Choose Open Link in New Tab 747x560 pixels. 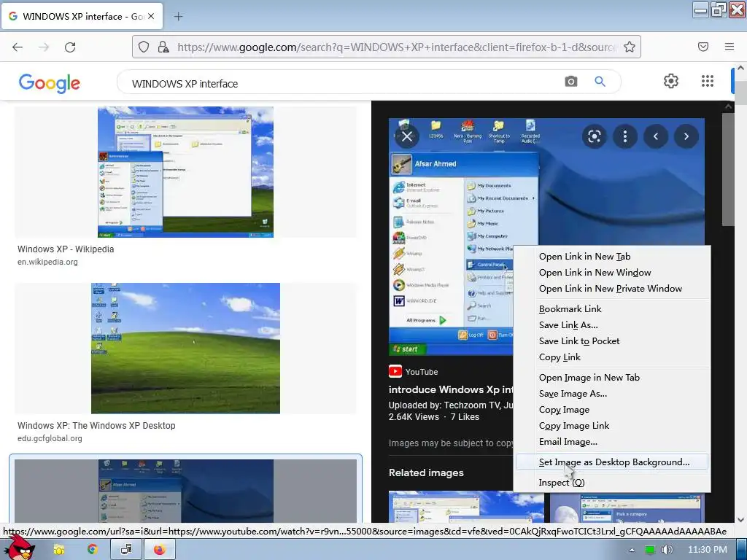point(613,256)
